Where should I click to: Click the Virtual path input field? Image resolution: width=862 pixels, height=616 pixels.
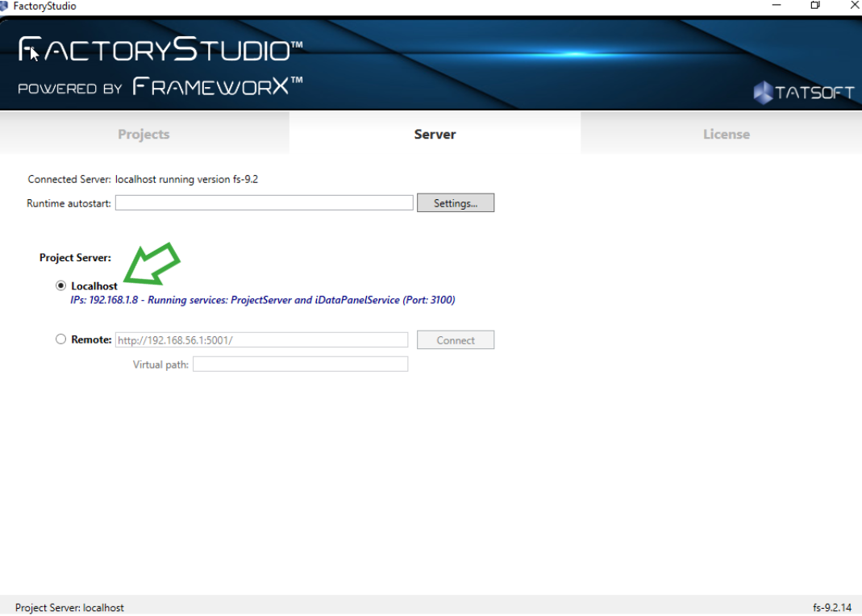300,364
